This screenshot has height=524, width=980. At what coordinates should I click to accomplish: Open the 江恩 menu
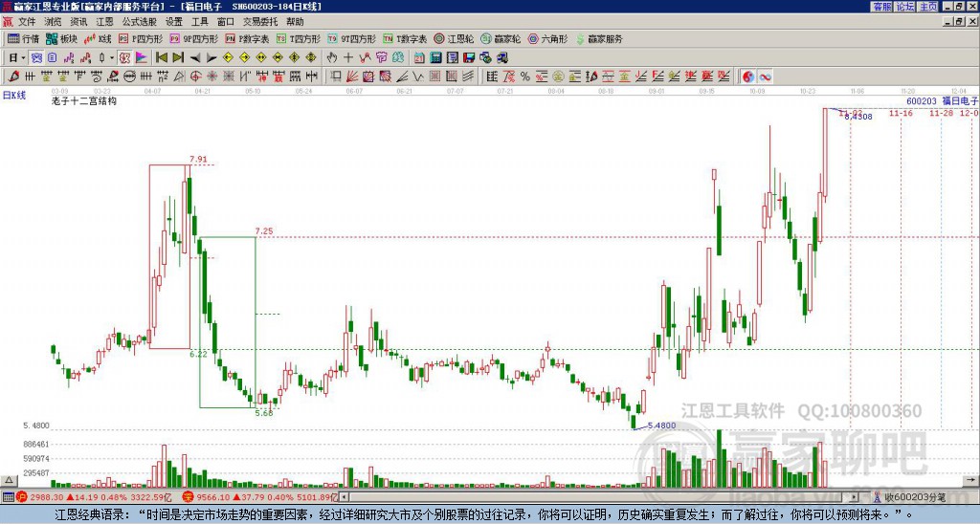click(x=104, y=22)
